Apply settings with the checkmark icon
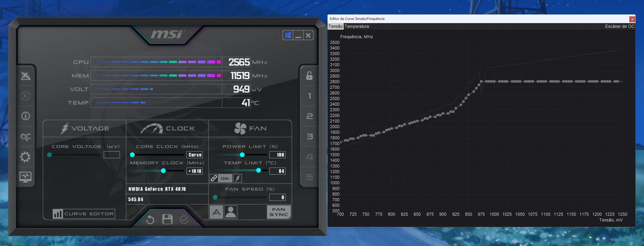The image size is (644, 246). pyautogui.click(x=184, y=220)
